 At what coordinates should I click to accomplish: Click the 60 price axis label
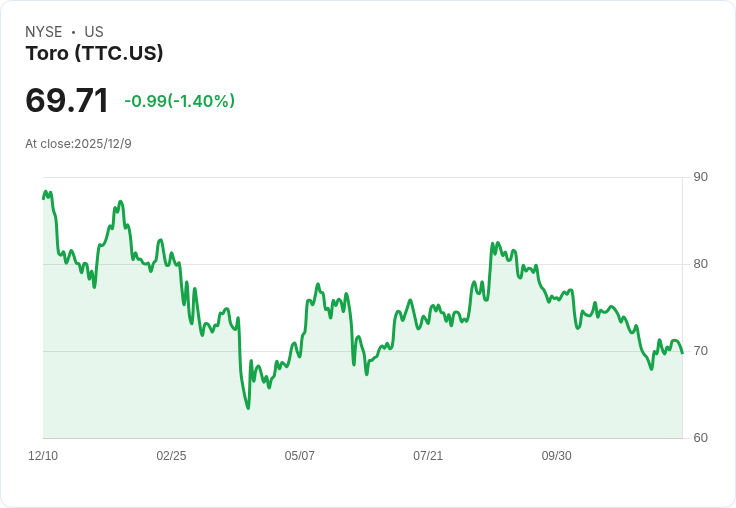[700, 438]
